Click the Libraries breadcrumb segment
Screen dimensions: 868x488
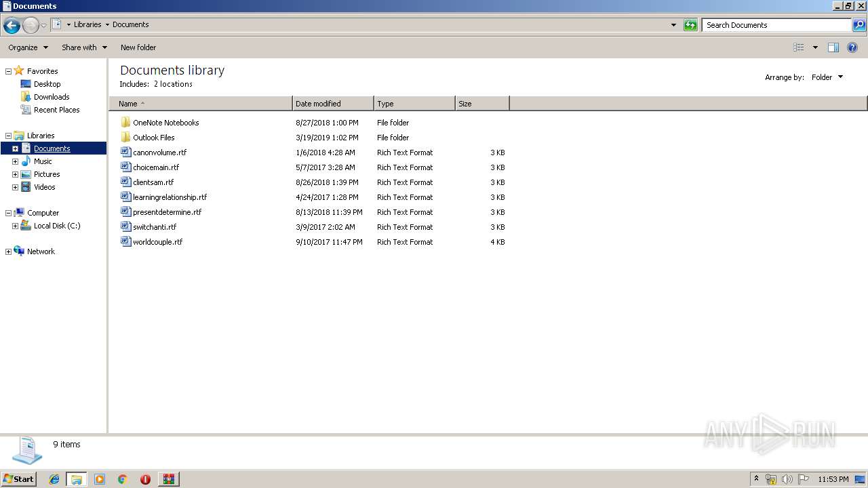(x=87, y=24)
